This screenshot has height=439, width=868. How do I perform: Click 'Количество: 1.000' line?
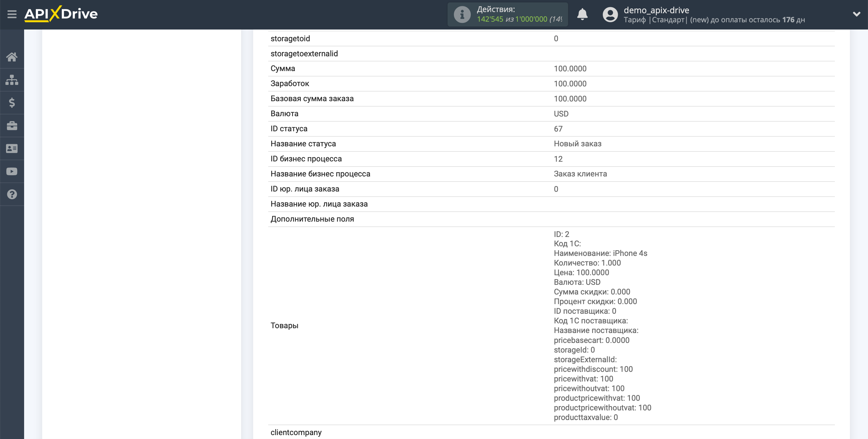pyautogui.click(x=587, y=263)
